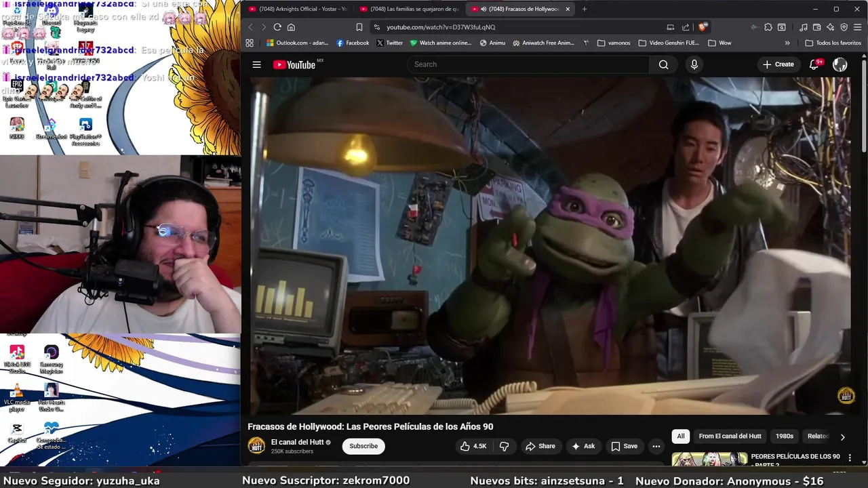Open the sidebar search panel icon
The image size is (868, 488).
click(781, 27)
